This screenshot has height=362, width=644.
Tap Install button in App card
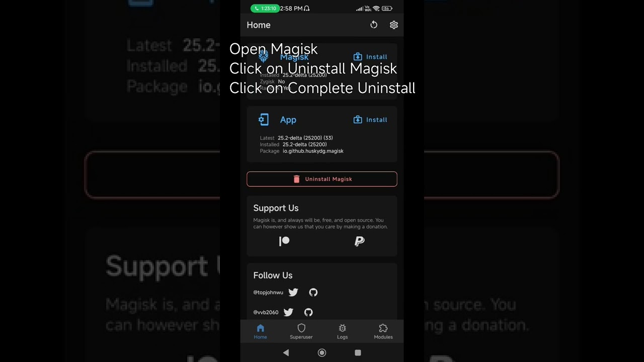point(370,120)
